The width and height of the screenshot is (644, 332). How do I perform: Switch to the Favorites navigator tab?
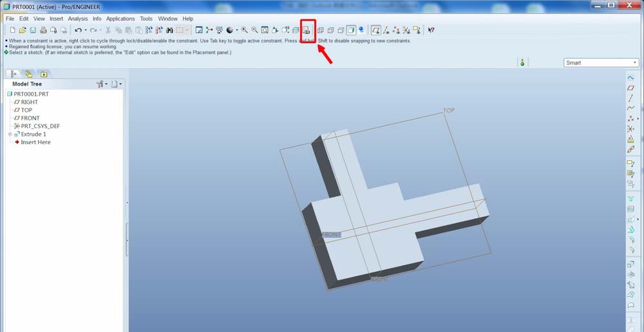44,74
